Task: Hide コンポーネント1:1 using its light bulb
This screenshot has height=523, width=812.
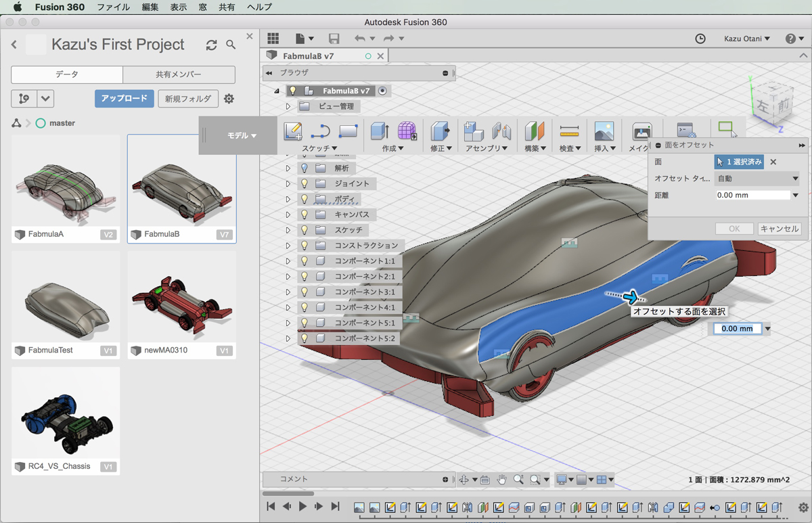Action: point(304,261)
